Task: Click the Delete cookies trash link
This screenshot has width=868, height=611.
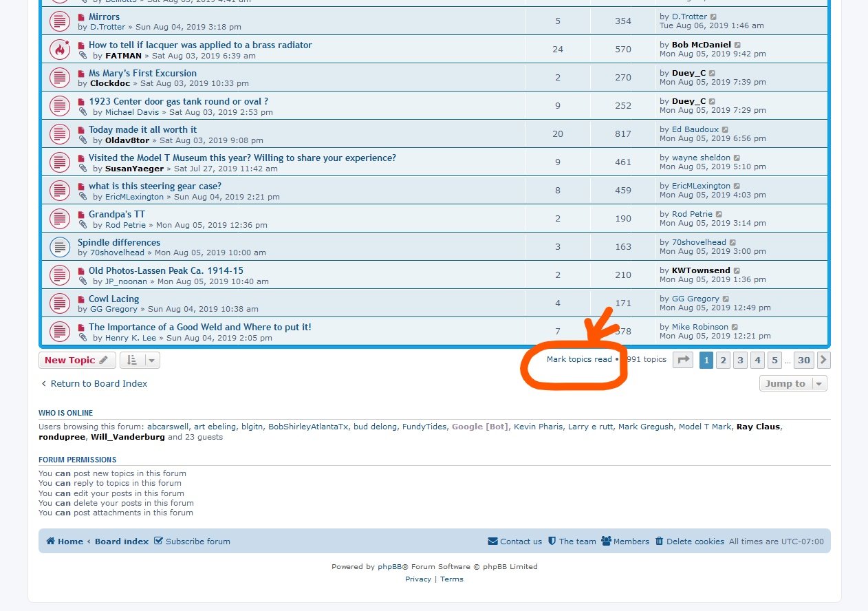Action: click(689, 542)
